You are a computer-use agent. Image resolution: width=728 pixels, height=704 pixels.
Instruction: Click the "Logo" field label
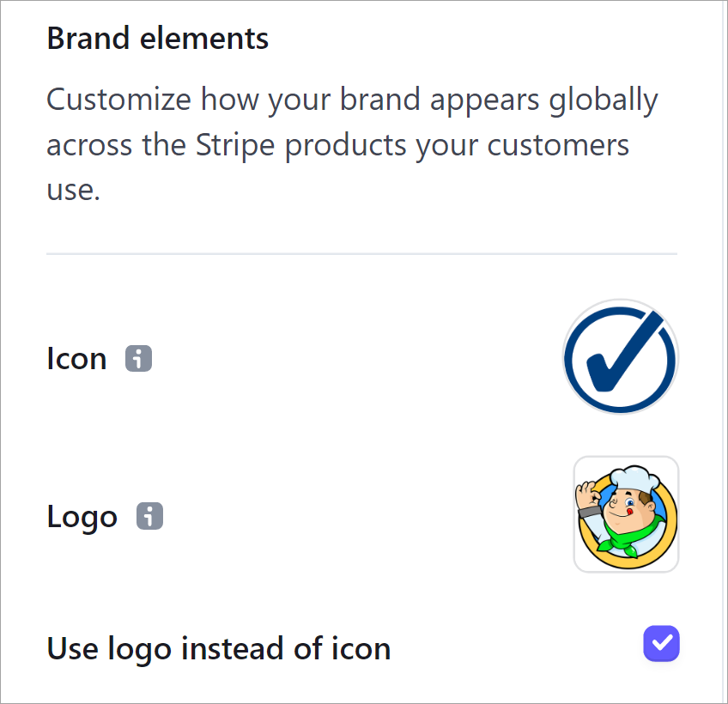[x=82, y=517]
